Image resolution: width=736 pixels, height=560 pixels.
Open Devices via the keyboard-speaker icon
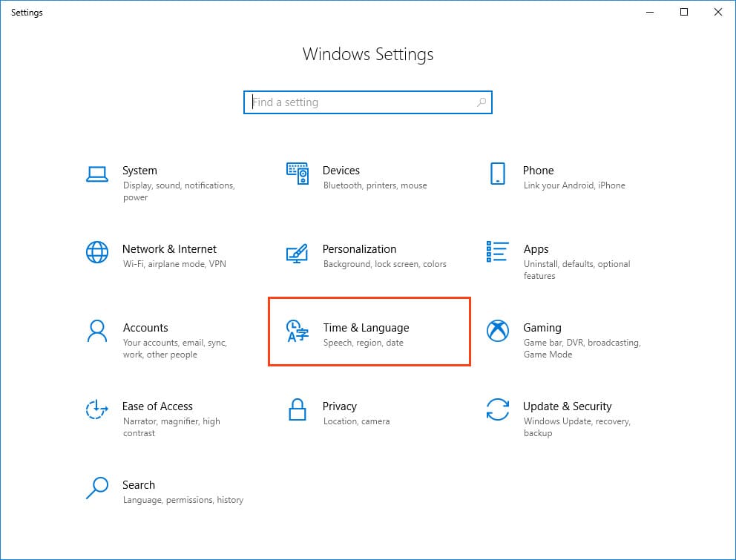pyautogui.click(x=297, y=174)
